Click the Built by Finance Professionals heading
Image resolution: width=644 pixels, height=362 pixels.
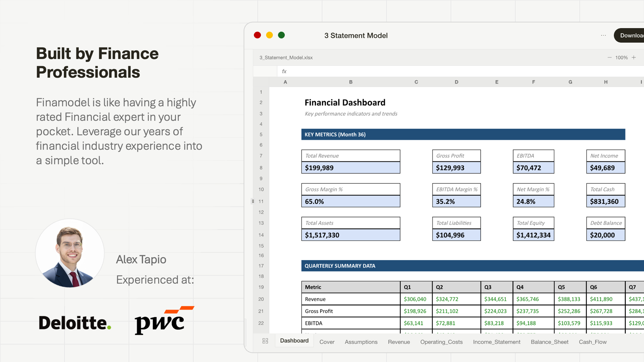point(97,63)
